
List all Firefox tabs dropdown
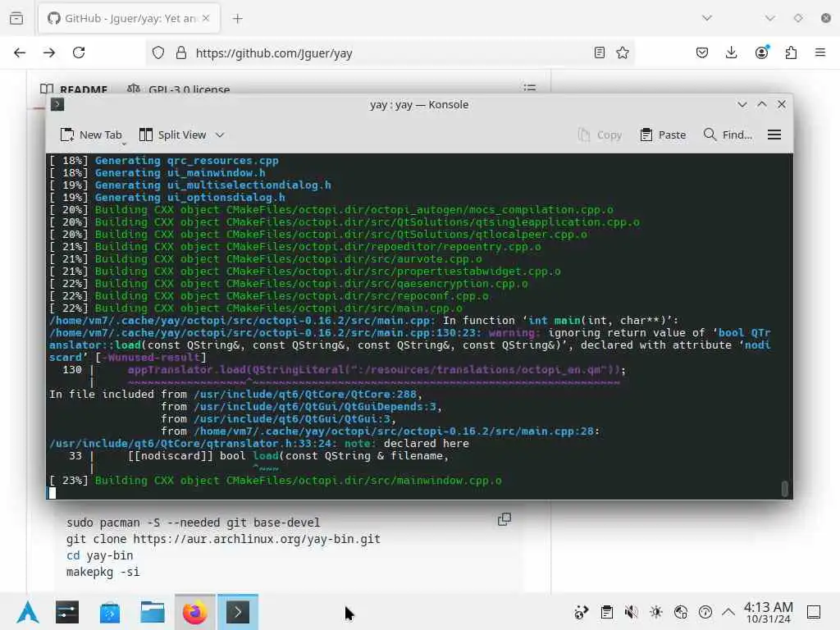point(707,18)
